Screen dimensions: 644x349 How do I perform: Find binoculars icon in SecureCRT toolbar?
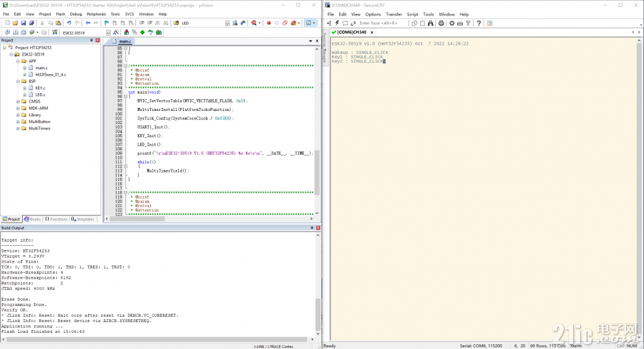tap(431, 23)
